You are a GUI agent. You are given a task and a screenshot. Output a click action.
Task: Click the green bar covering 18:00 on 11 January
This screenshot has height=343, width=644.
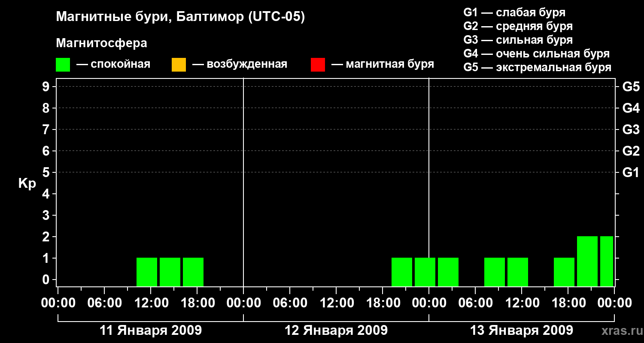[193, 272]
